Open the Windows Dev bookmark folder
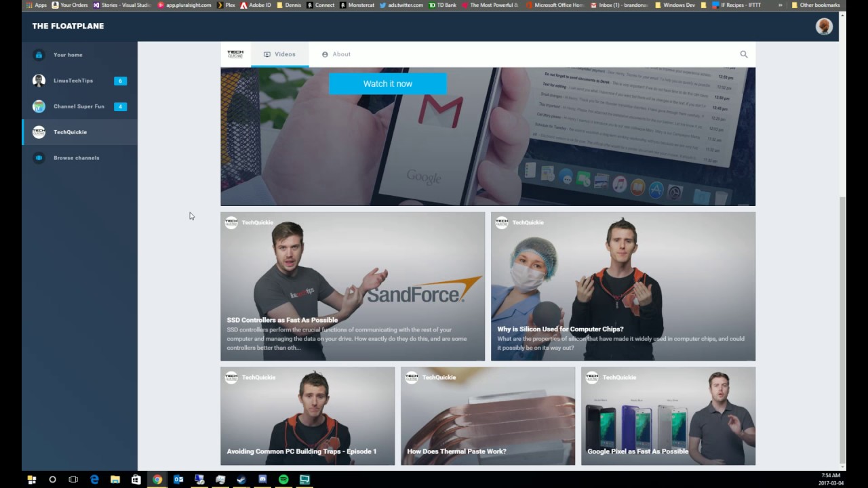The width and height of the screenshot is (868, 488). 675,5
